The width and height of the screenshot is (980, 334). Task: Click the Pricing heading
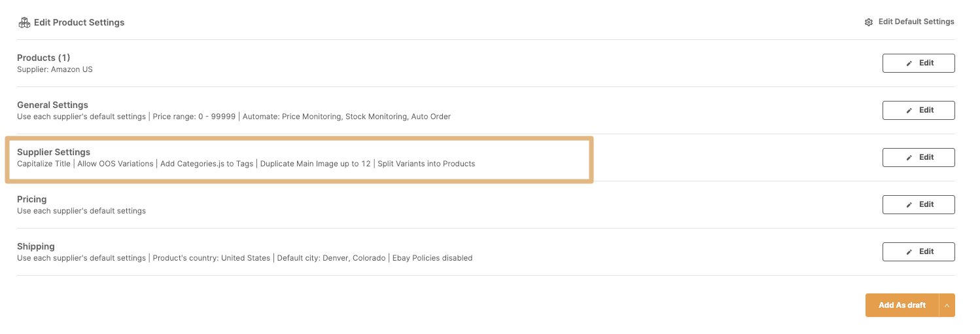coord(32,199)
